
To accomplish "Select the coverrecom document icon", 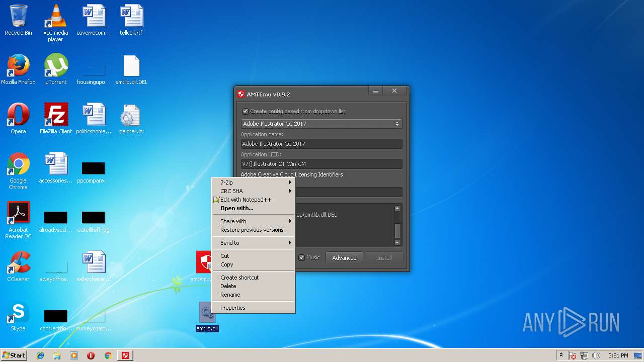I will 94,21.
